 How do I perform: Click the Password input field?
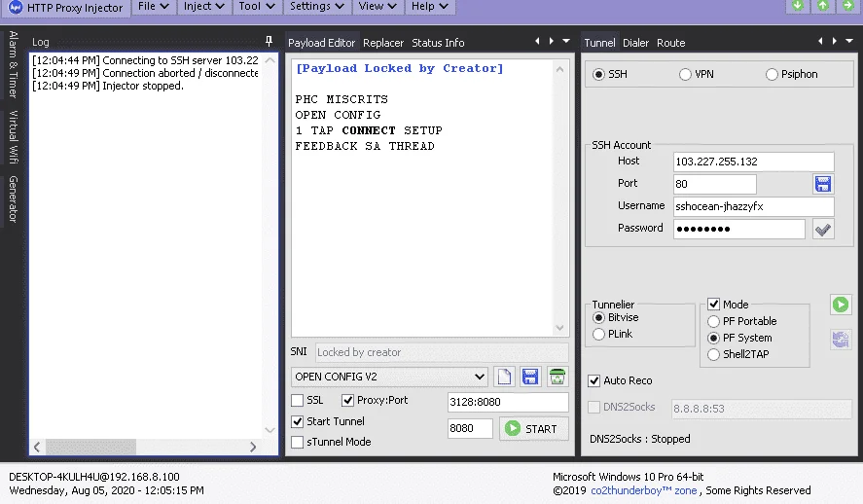(739, 229)
